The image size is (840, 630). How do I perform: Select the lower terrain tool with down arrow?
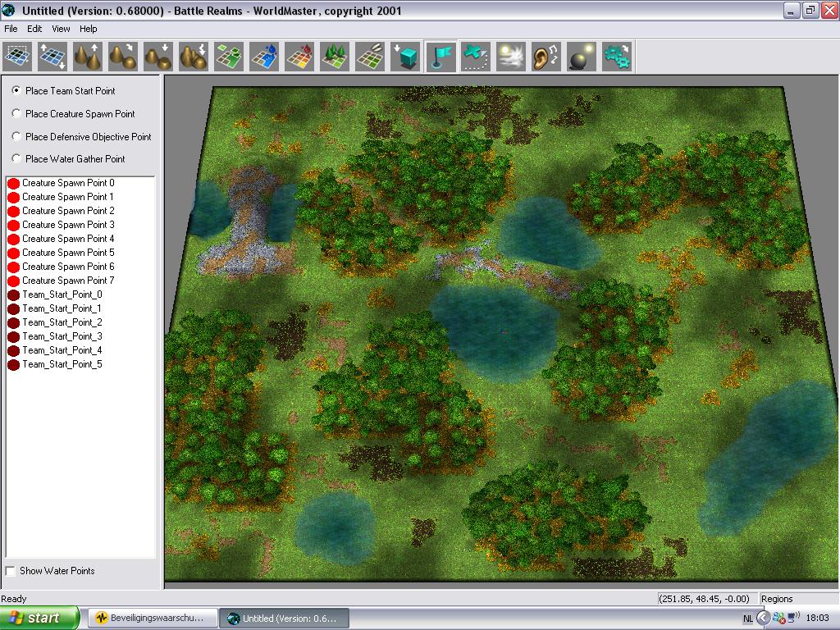tap(158, 57)
